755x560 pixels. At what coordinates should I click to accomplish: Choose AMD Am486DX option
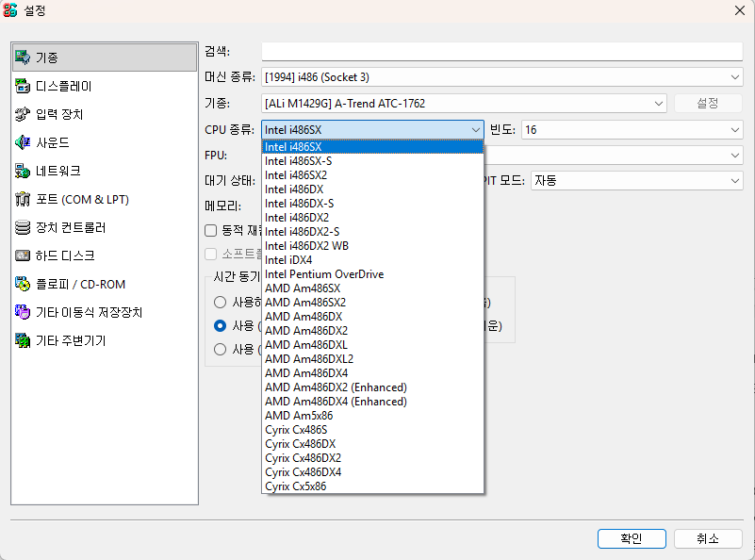[372, 317]
